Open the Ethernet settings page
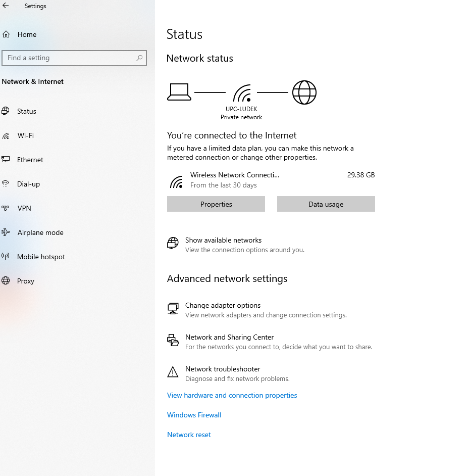469x476 pixels. click(x=30, y=160)
